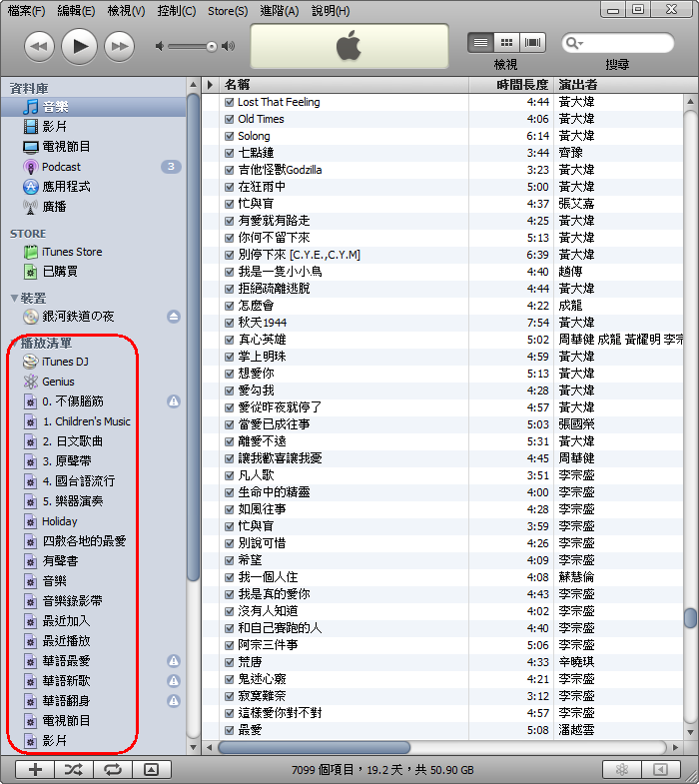Open the search options dropdown
The width and height of the screenshot is (699, 784).
point(574,43)
